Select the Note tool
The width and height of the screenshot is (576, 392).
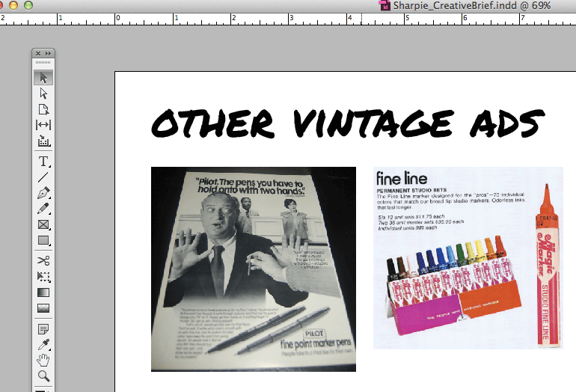coord(43,329)
